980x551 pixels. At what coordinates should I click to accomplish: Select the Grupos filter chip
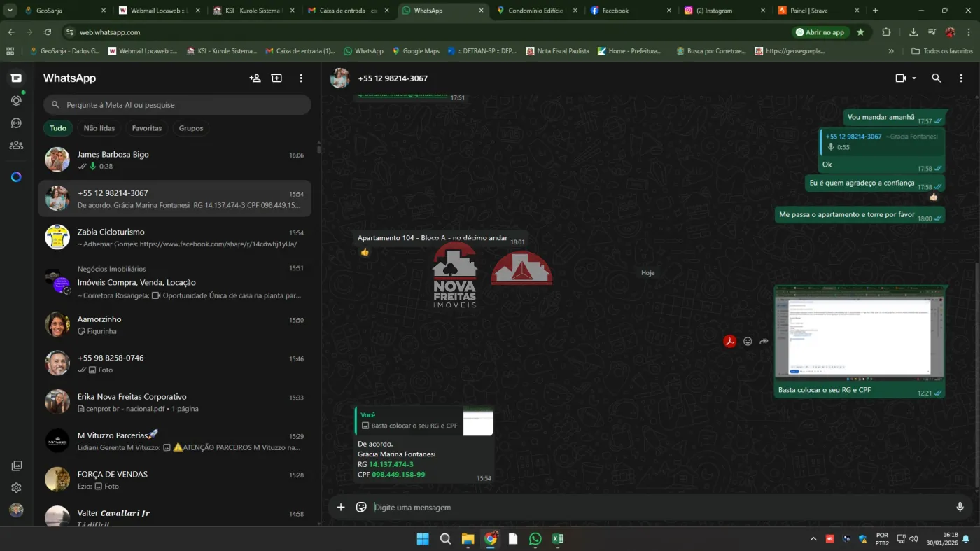tap(190, 128)
